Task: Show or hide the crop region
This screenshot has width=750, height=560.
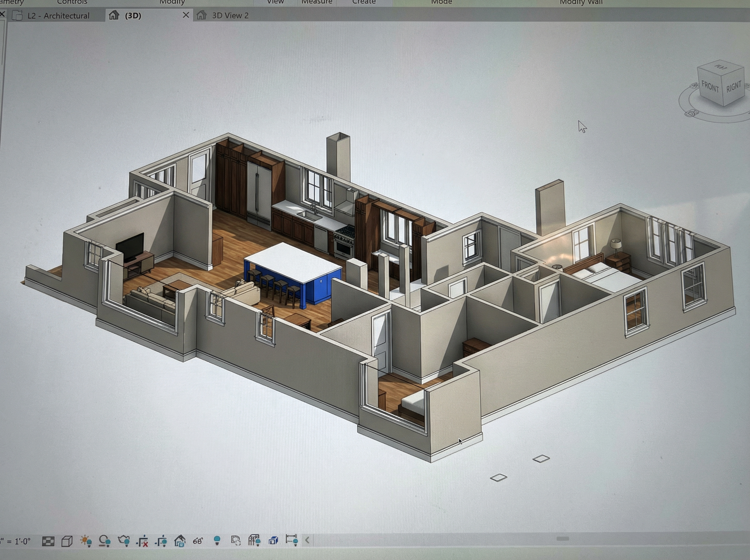Action: point(161,541)
